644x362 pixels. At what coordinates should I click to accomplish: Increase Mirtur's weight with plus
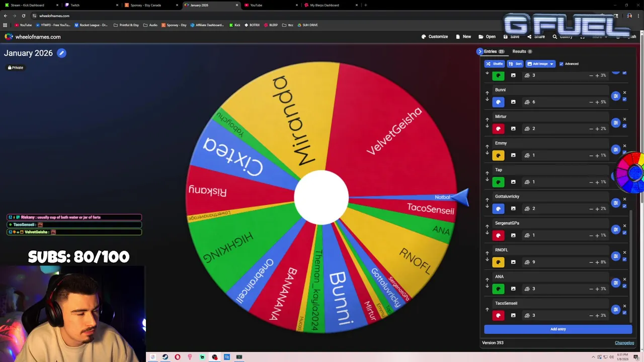click(597, 129)
